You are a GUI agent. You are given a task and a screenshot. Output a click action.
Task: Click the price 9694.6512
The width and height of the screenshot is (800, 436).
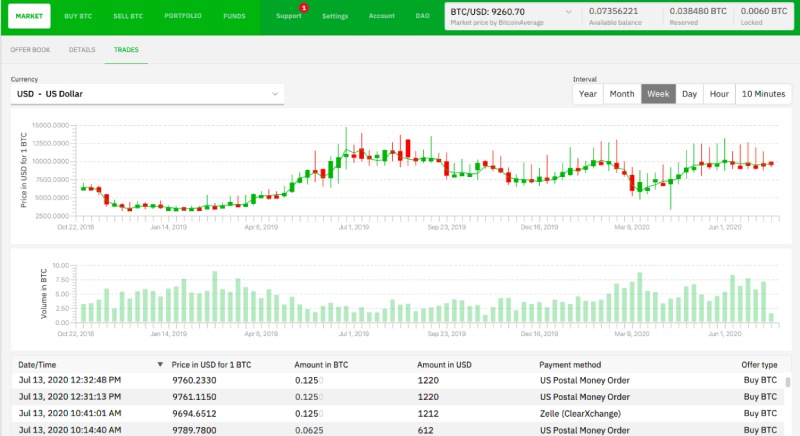tap(194, 414)
